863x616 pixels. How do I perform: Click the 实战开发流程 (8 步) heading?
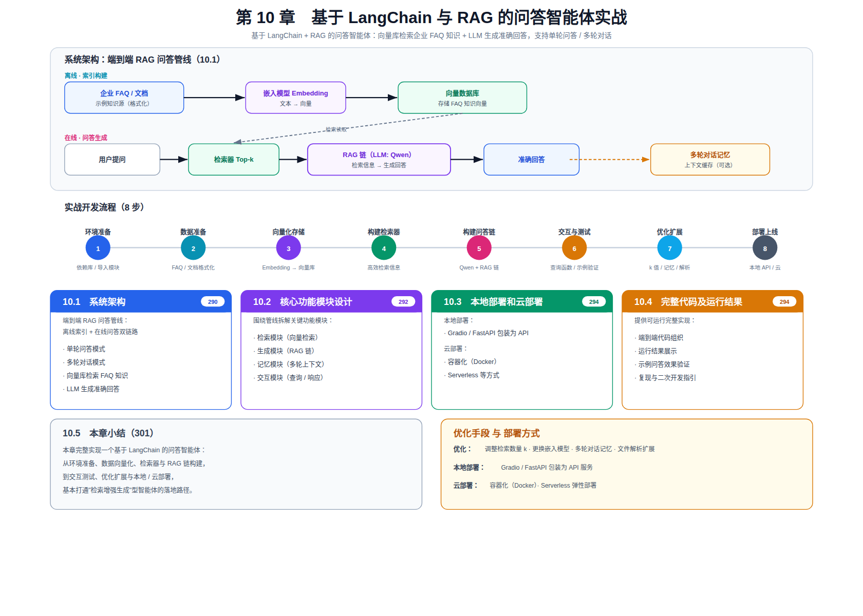tap(104, 207)
